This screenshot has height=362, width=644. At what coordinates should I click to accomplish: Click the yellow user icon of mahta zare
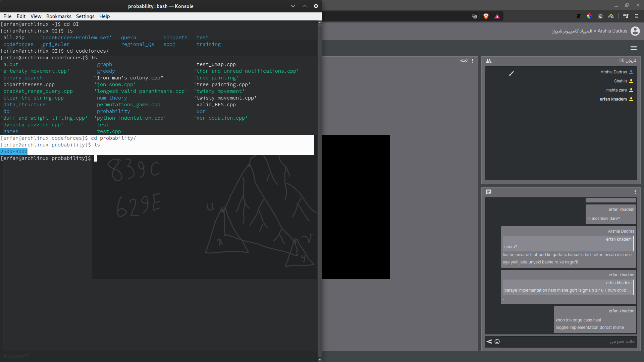[x=631, y=90]
